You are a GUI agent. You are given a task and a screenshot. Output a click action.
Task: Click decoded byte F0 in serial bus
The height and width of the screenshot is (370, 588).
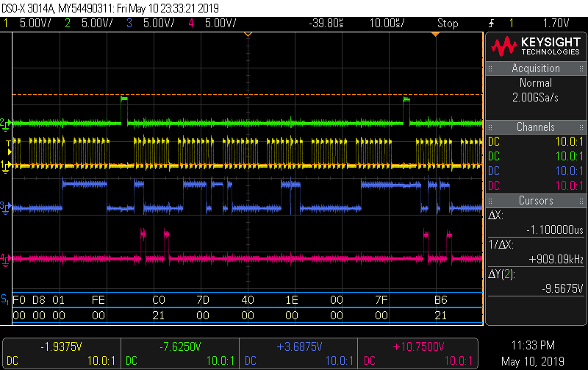[19, 300]
